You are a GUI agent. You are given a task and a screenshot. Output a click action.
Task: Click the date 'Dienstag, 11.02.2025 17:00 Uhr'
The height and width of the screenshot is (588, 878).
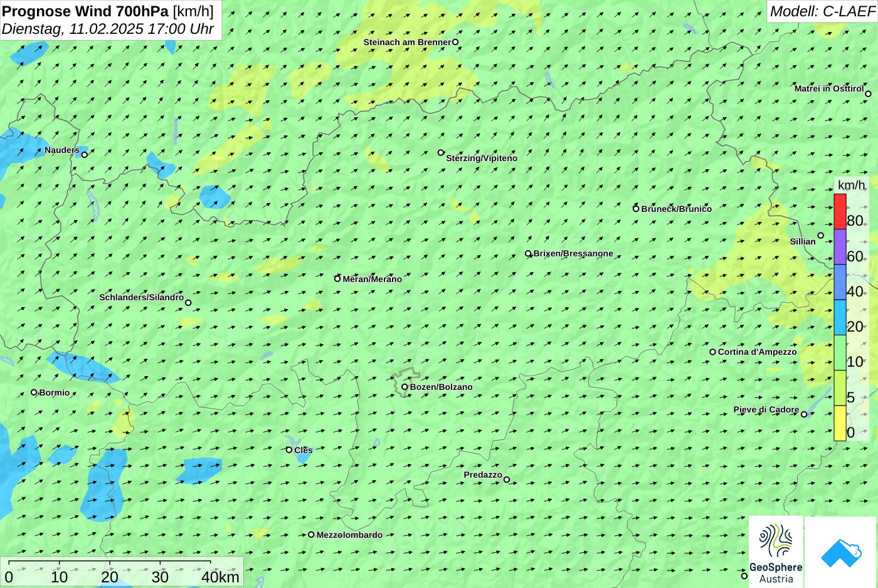click(x=108, y=29)
